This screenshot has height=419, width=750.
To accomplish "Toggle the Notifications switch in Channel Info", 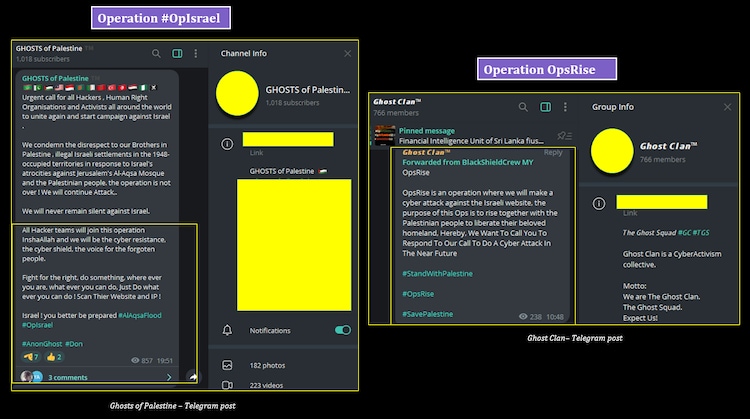I will point(343,330).
